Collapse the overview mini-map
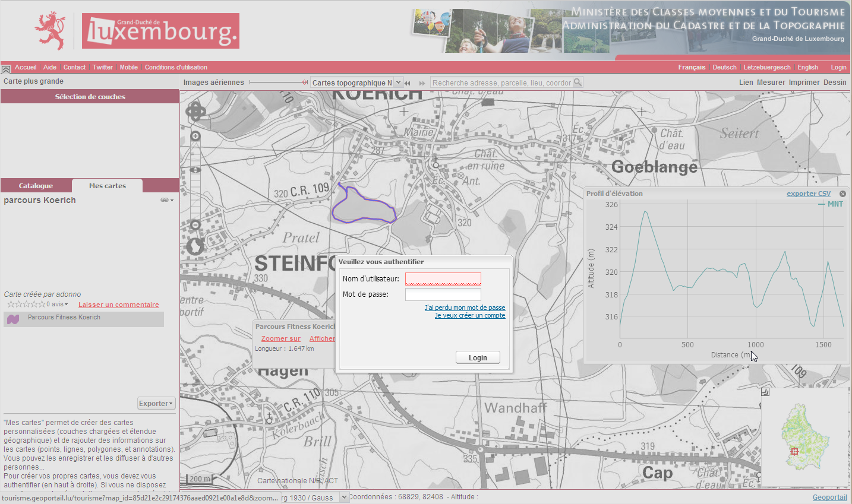 click(x=765, y=392)
